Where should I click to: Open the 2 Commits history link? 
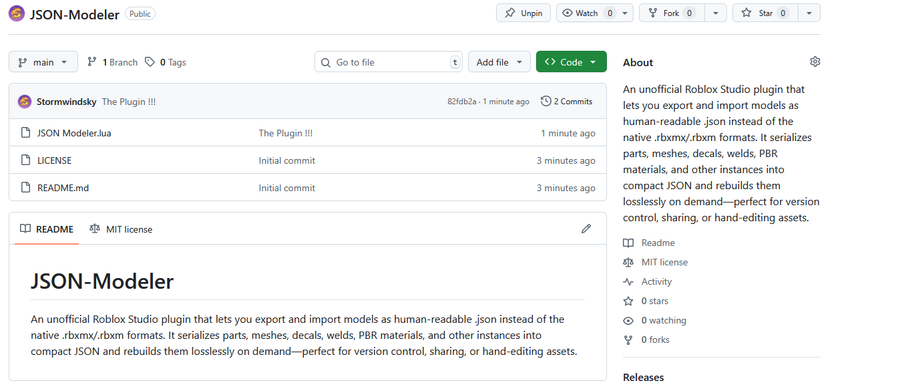click(x=567, y=102)
